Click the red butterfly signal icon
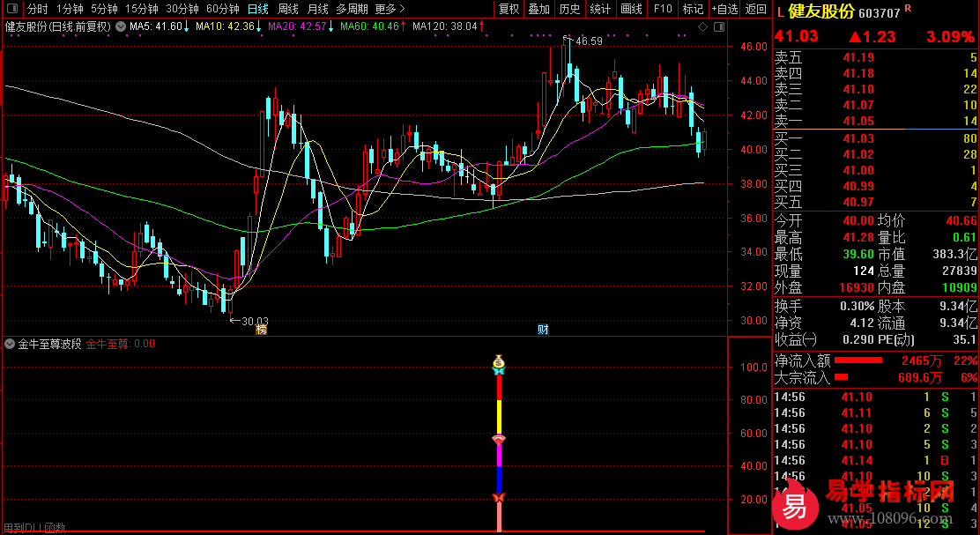The height and width of the screenshot is (535, 980). click(498, 499)
